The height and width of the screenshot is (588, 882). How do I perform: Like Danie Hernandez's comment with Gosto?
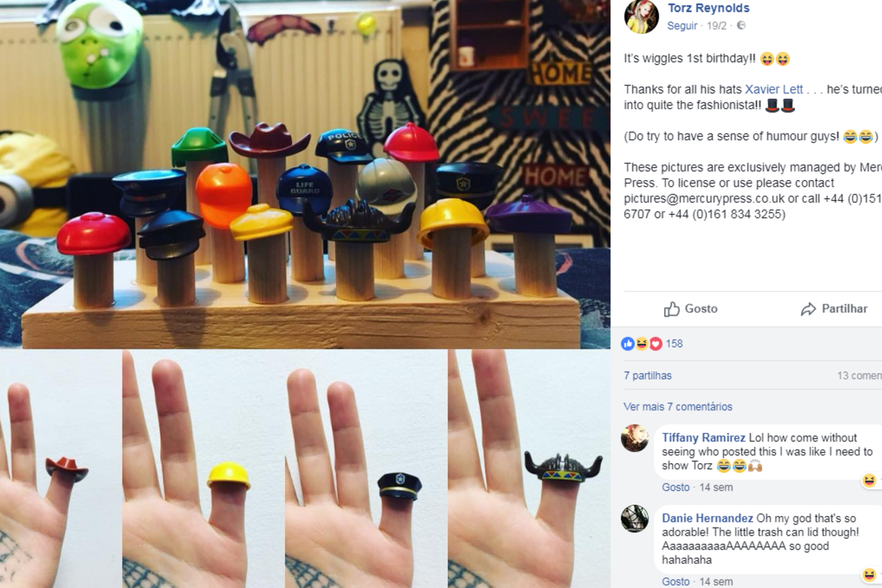click(676, 582)
